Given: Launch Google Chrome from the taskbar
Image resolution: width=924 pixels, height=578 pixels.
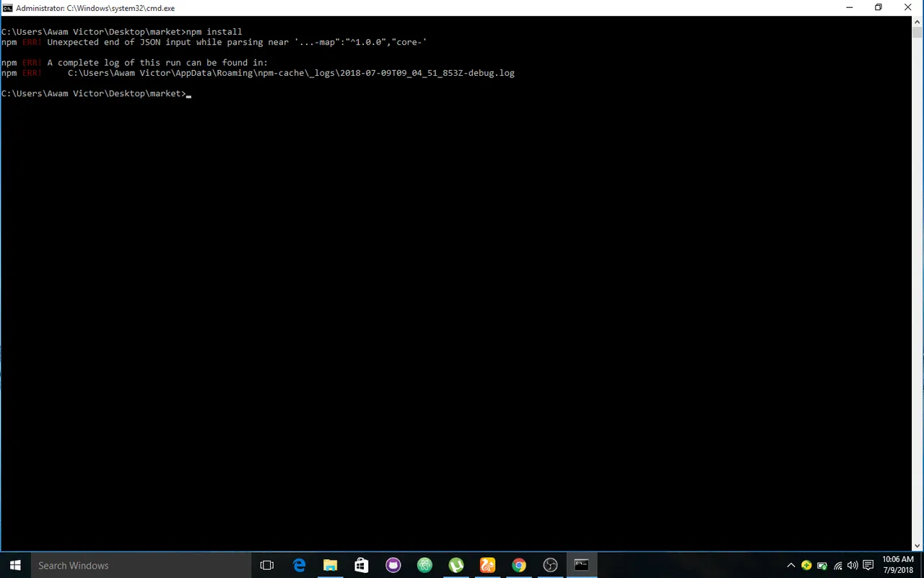Looking at the screenshot, I should coord(519,565).
